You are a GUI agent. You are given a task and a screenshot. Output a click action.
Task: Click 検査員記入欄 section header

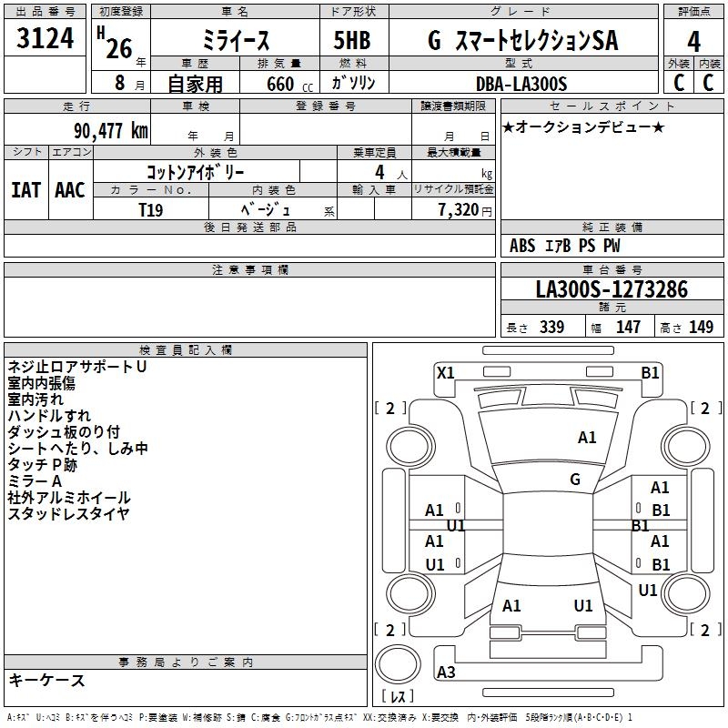[x=186, y=350]
